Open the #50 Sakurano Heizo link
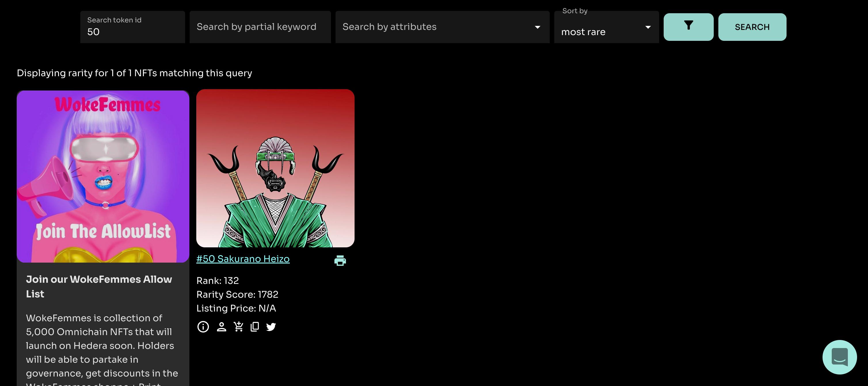This screenshot has width=868, height=386. coord(243,259)
